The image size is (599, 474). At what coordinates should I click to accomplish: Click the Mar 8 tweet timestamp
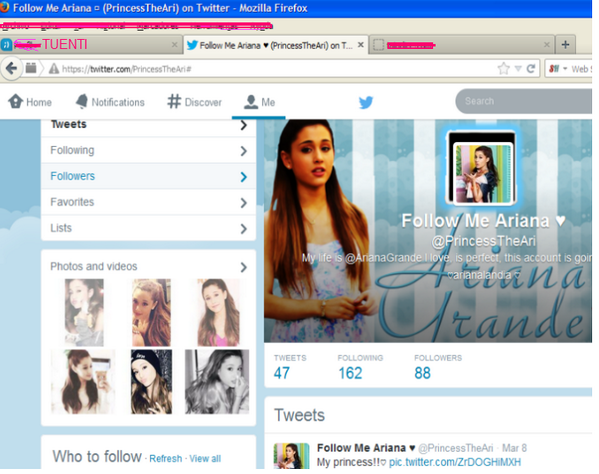point(514,448)
